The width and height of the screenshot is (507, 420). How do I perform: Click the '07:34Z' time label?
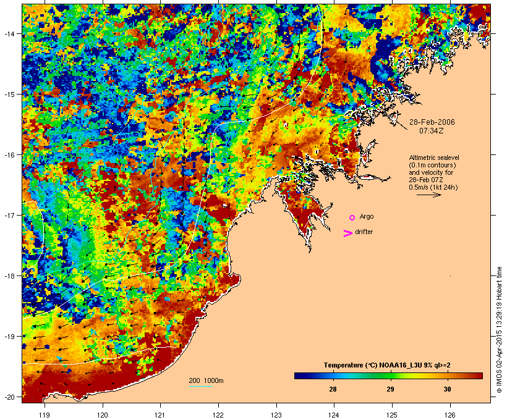pos(432,131)
